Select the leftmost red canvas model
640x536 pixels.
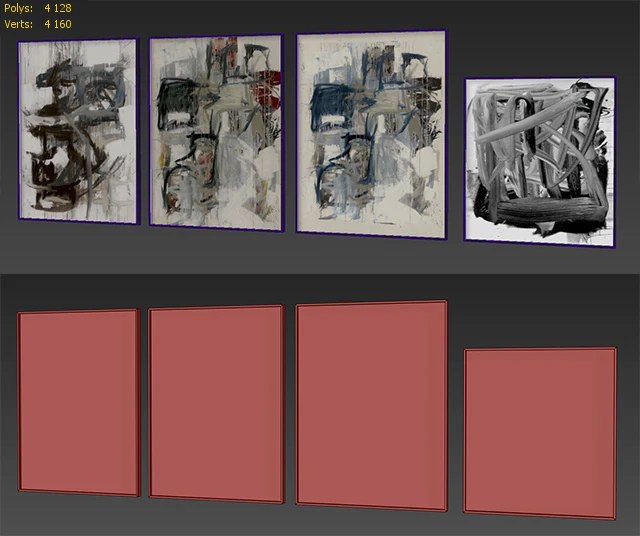79,403
